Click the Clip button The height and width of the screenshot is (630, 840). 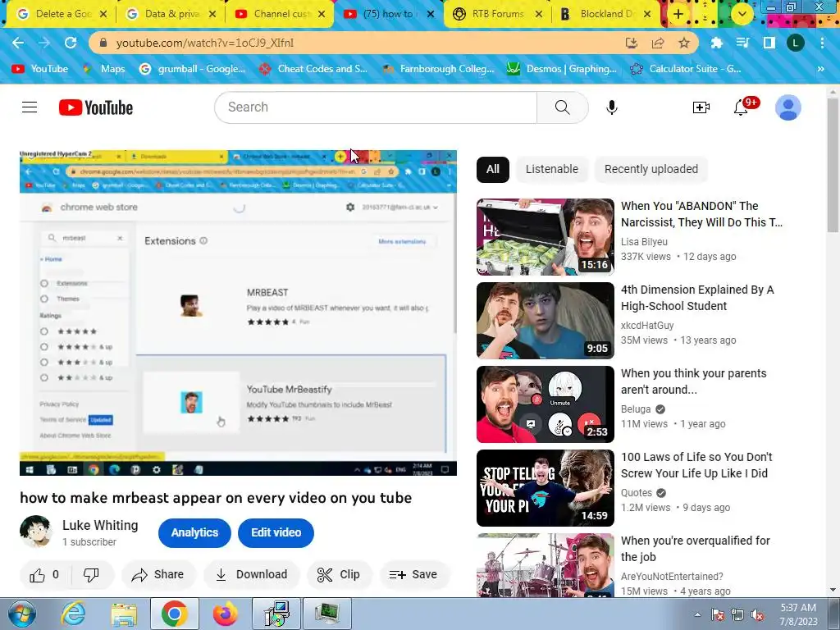coord(339,575)
